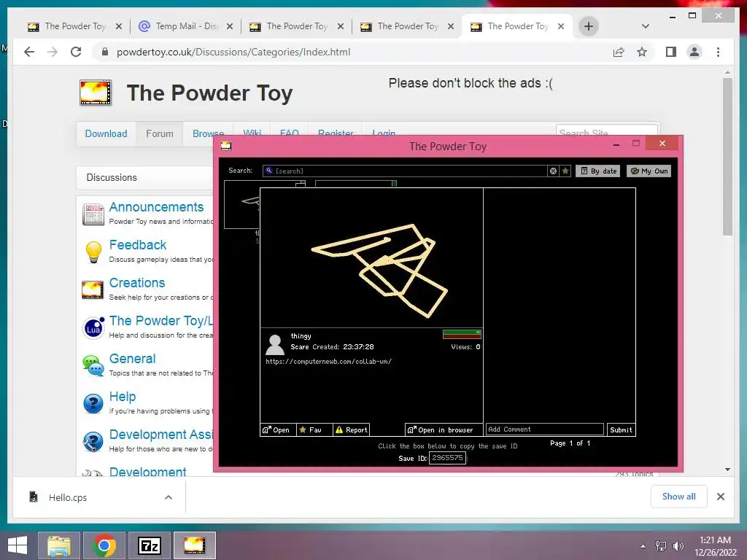
Task: Close the downloads bar
Action: coord(720,497)
